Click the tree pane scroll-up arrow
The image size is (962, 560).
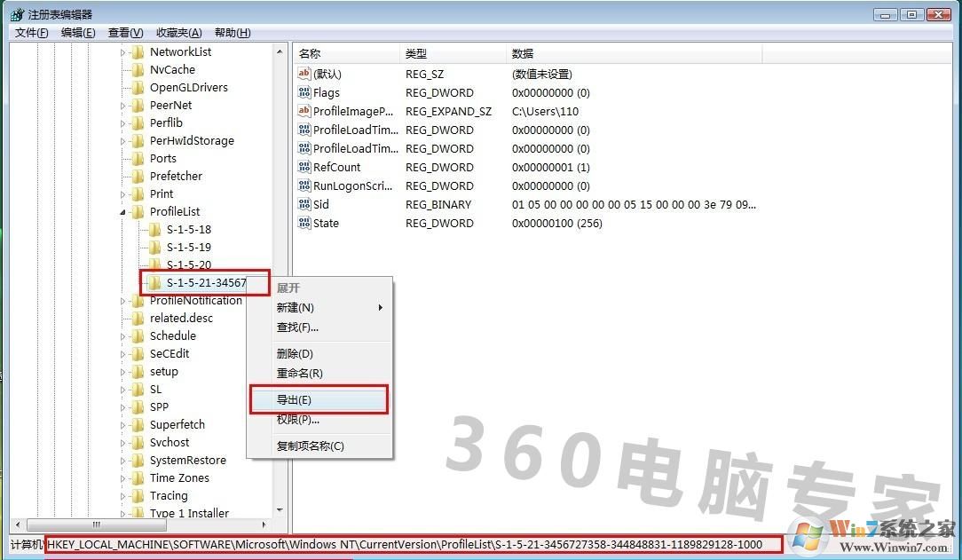tap(280, 52)
